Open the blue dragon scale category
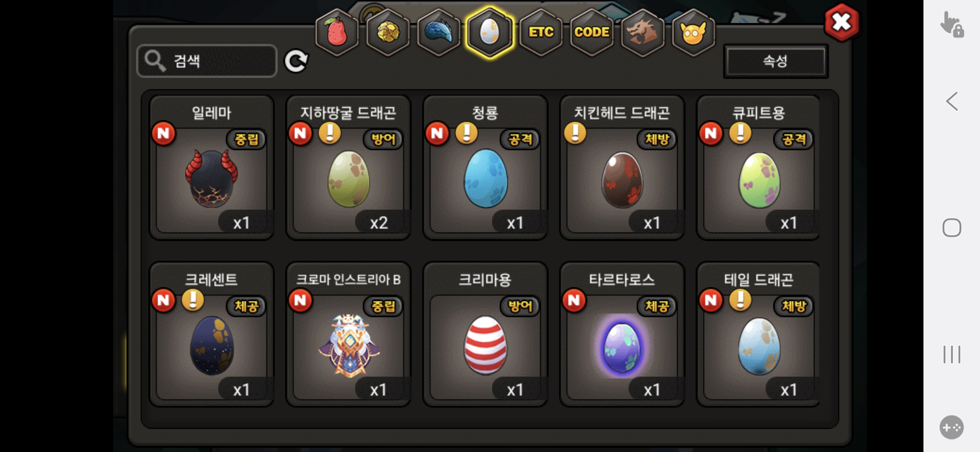 click(x=439, y=33)
